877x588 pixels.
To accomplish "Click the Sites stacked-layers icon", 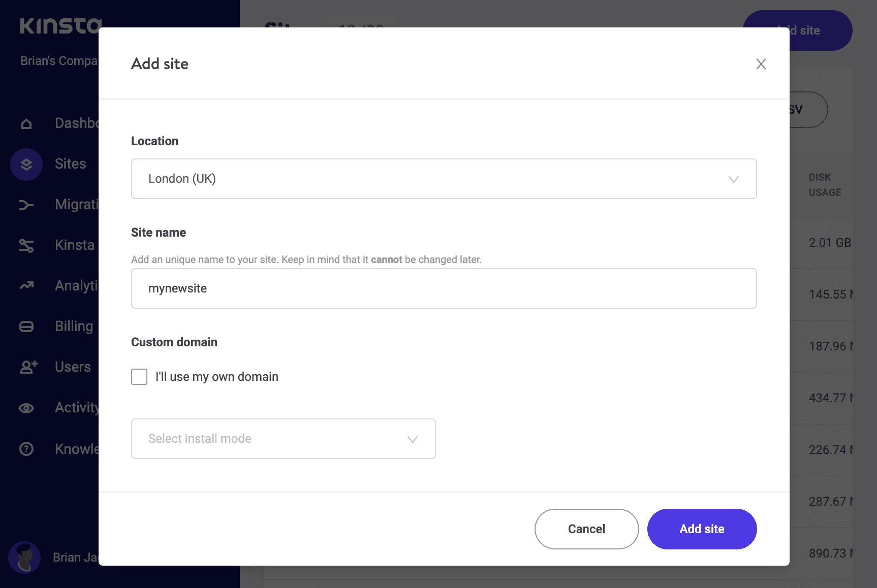I will (x=26, y=165).
